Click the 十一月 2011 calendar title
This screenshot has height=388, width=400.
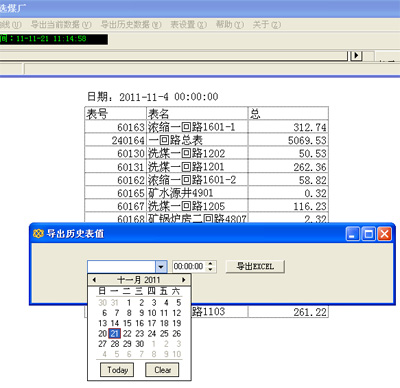pyautogui.click(x=139, y=280)
